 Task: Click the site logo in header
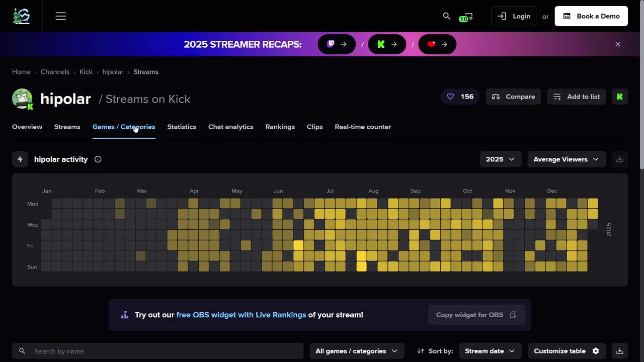[x=21, y=16]
